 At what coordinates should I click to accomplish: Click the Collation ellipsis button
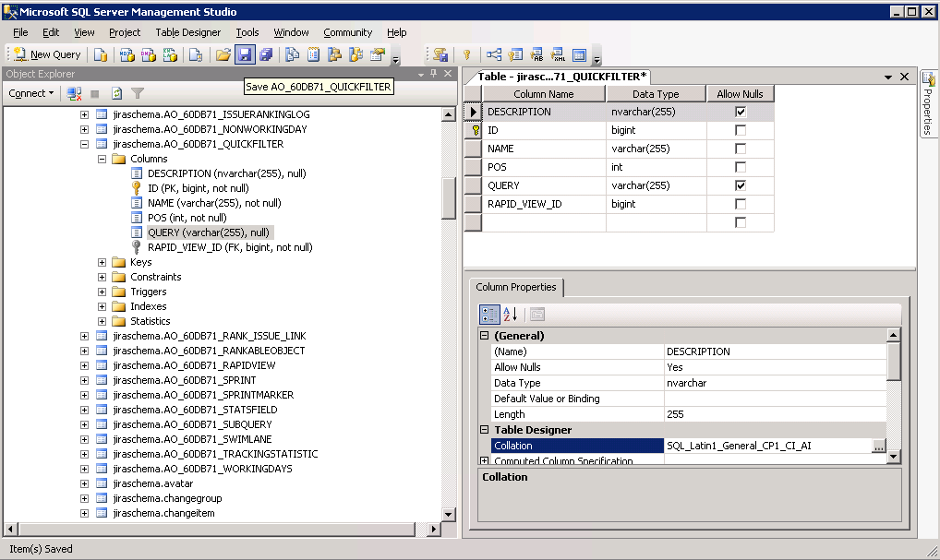[878, 446]
